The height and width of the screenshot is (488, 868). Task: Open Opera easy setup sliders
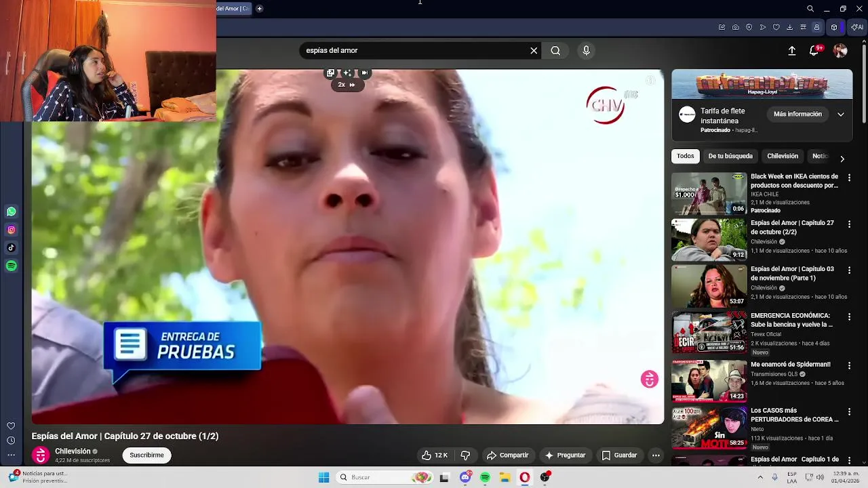(803, 27)
